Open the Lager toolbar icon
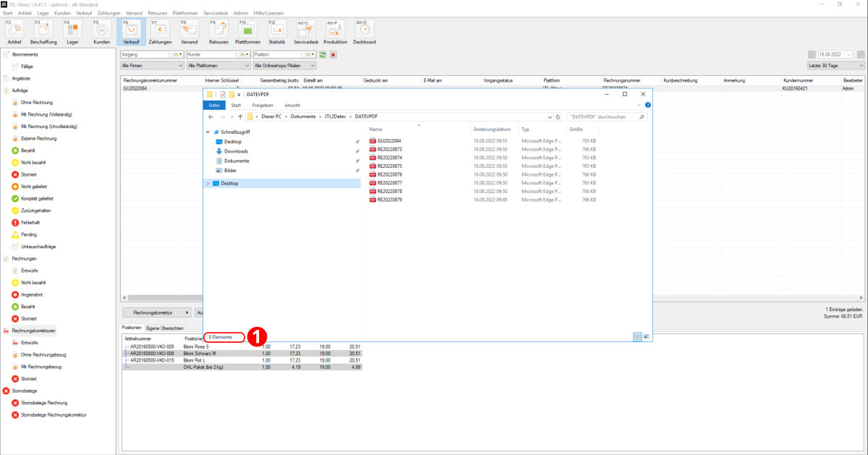 coord(72,33)
